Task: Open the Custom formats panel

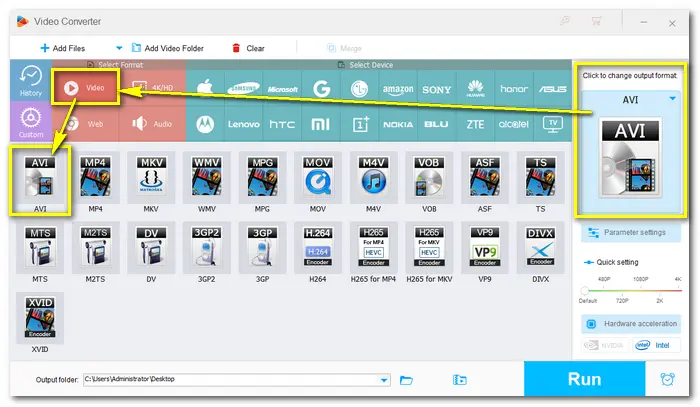Action: [31, 122]
